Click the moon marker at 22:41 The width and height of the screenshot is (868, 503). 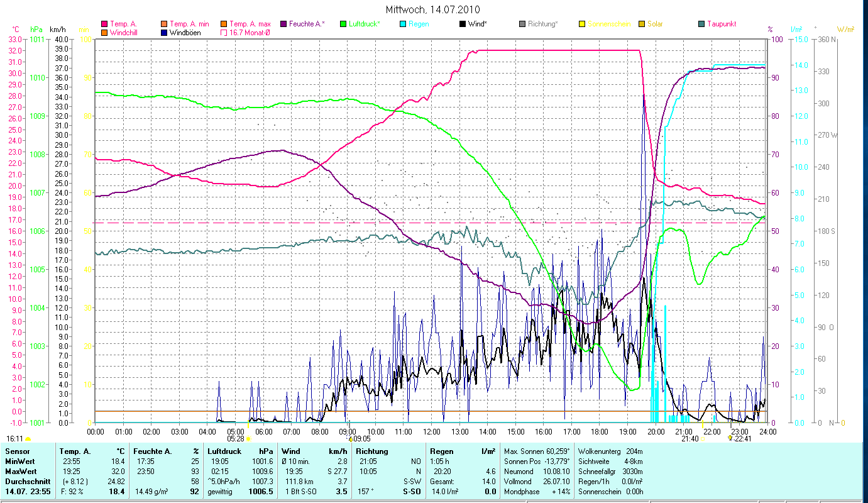click(x=729, y=438)
